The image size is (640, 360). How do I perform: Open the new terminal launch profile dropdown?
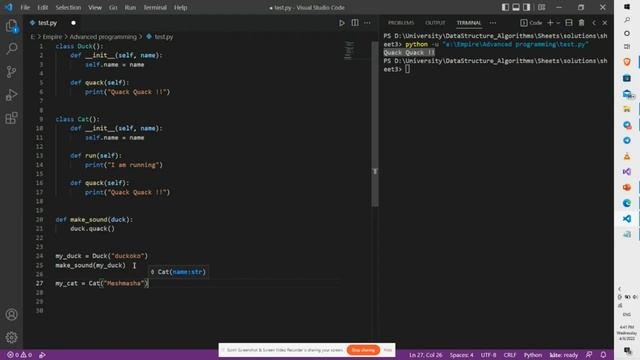[558, 23]
